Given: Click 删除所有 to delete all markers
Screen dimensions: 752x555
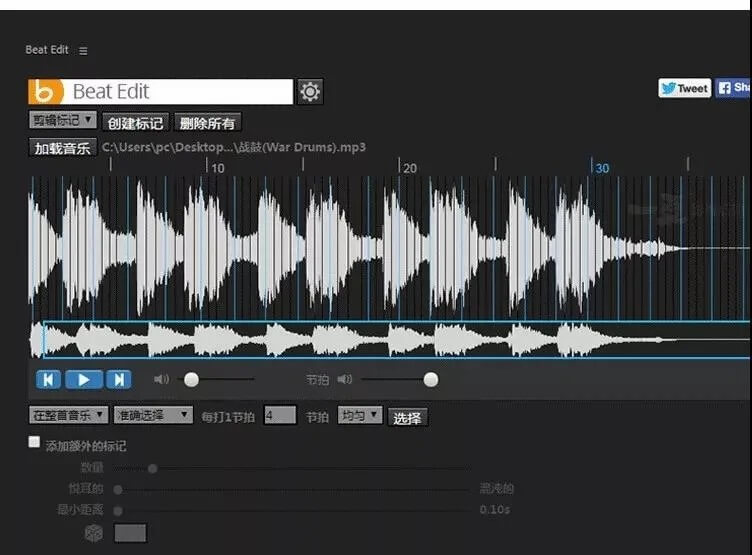Looking at the screenshot, I should coord(207,123).
